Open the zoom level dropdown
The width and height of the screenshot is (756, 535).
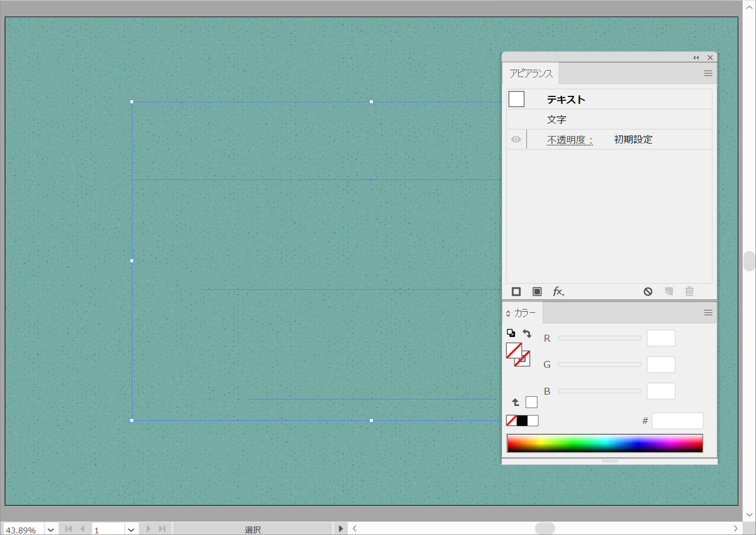(x=51, y=529)
